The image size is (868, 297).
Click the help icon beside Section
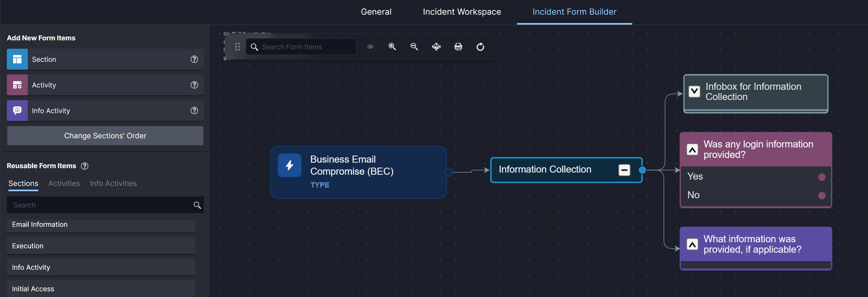(x=194, y=59)
